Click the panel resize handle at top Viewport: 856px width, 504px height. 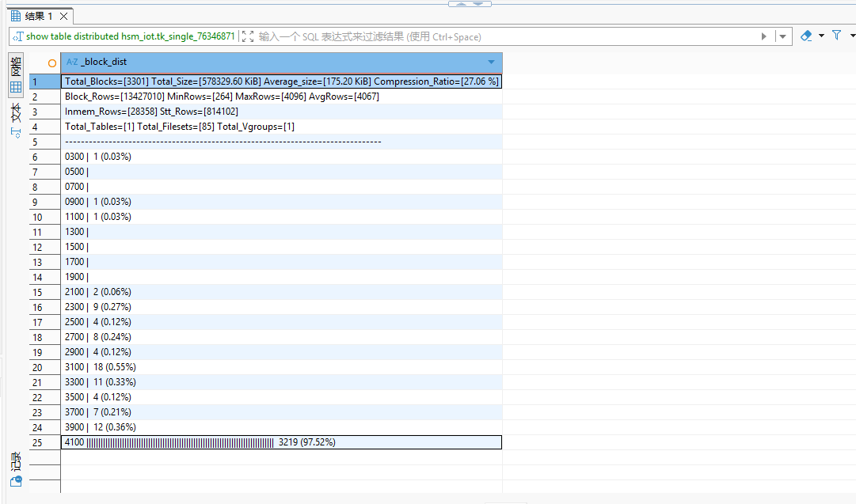(470, 3)
